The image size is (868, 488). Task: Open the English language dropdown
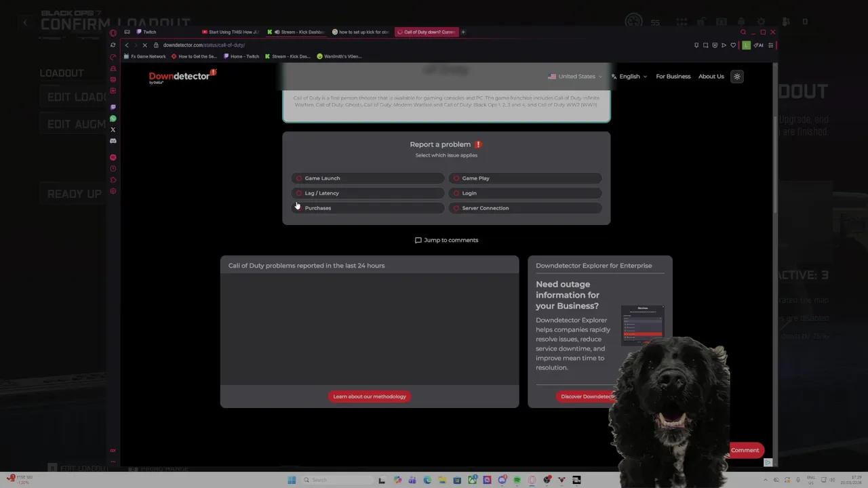[629, 77]
